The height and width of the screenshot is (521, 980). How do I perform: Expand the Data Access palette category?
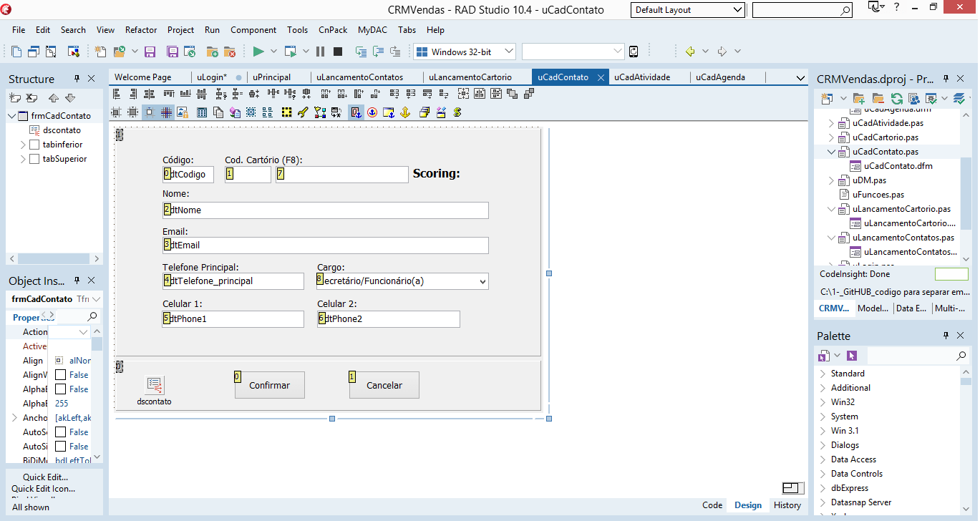click(x=823, y=459)
